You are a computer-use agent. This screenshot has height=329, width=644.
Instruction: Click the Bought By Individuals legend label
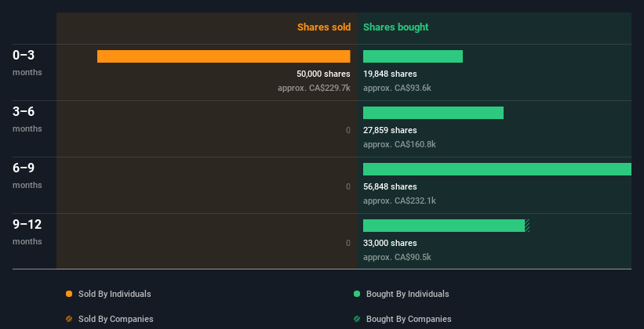coord(407,294)
